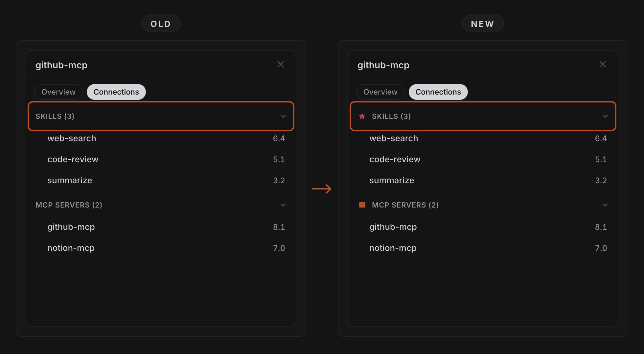Collapse the SKILLS (3) chevron in the NEW panel
Viewport: 644px width, 354px height.
pos(605,116)
